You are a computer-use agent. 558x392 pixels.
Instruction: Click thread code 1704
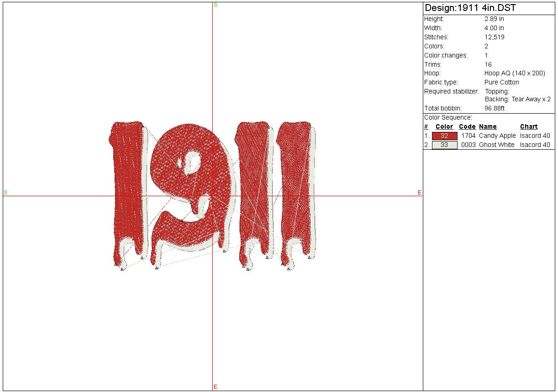click(x=468, y=136)
